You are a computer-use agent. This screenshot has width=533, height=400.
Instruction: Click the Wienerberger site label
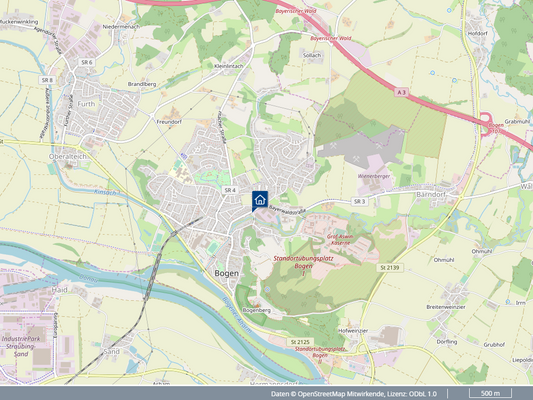pos(374,176)
